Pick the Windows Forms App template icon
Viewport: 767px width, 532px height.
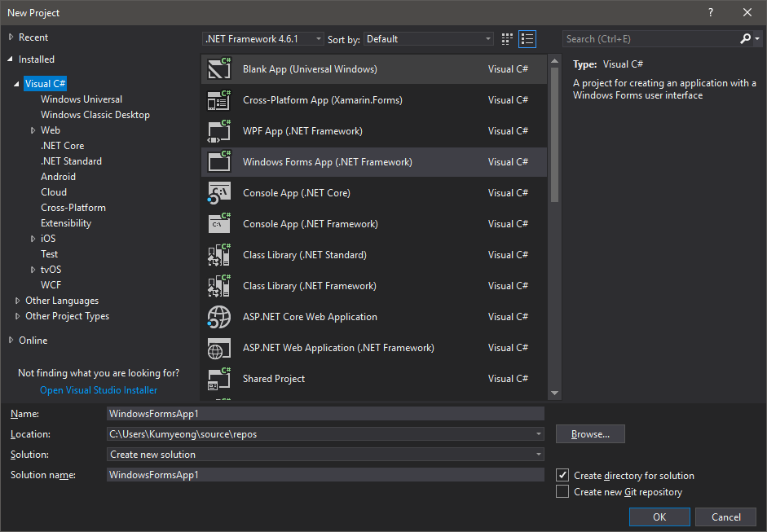219,162
